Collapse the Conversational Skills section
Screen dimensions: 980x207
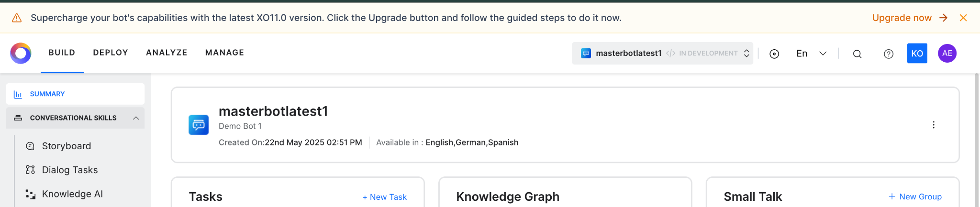click(x=136, y=118)
